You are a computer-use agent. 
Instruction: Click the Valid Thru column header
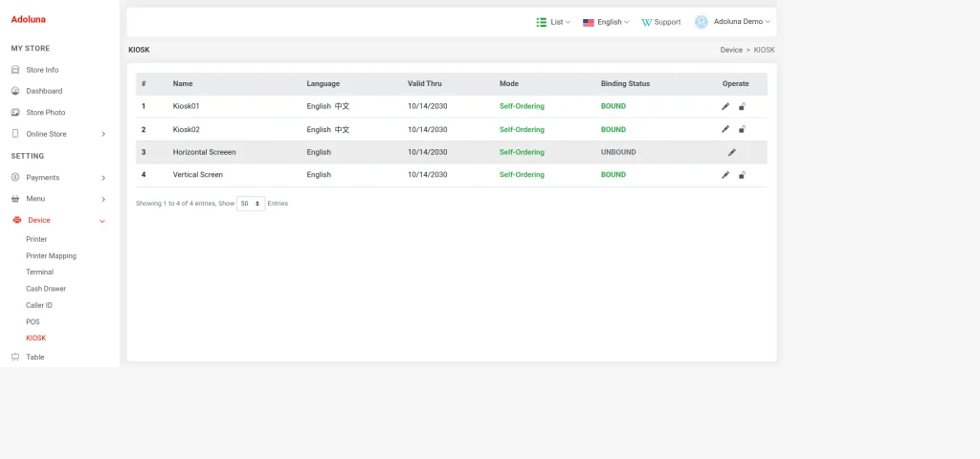[424, 84]
